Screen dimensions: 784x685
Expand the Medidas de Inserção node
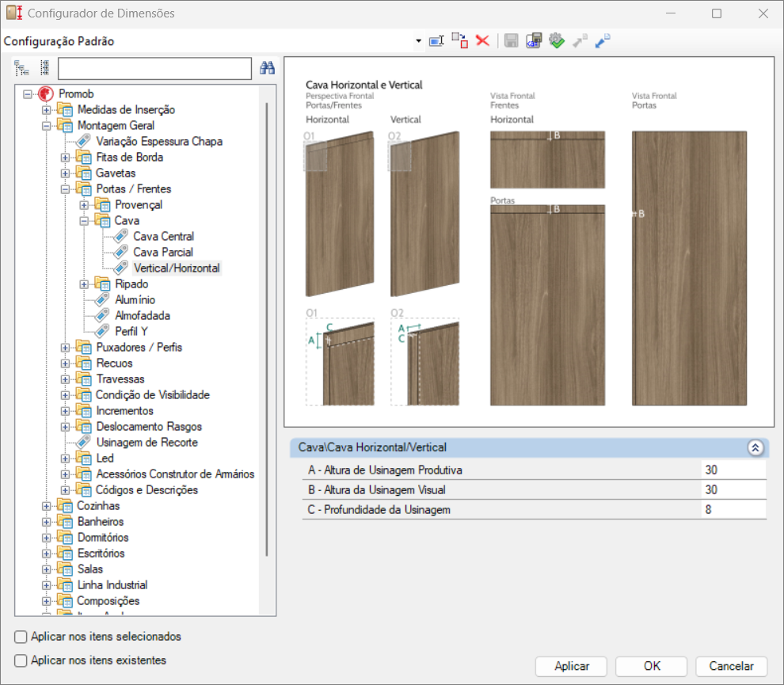[x=46, y=110]
